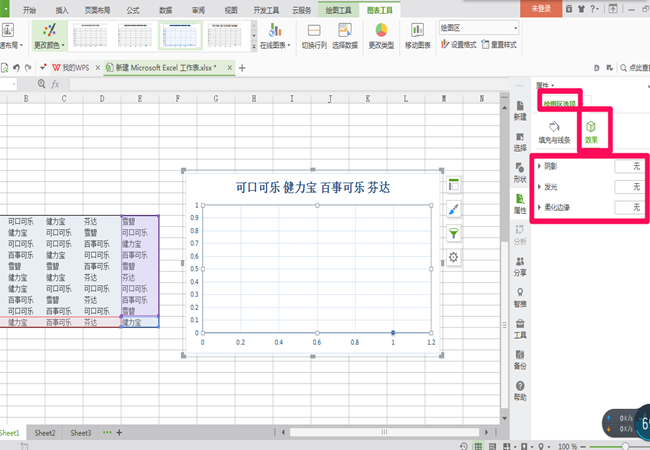Image resolution: width=650 pixels, height=450 pixels.
Task: Select column header H
Action: pos(254,99)
